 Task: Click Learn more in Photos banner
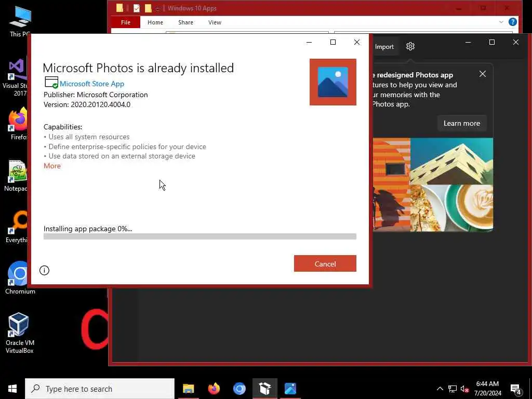click(462, 123)
